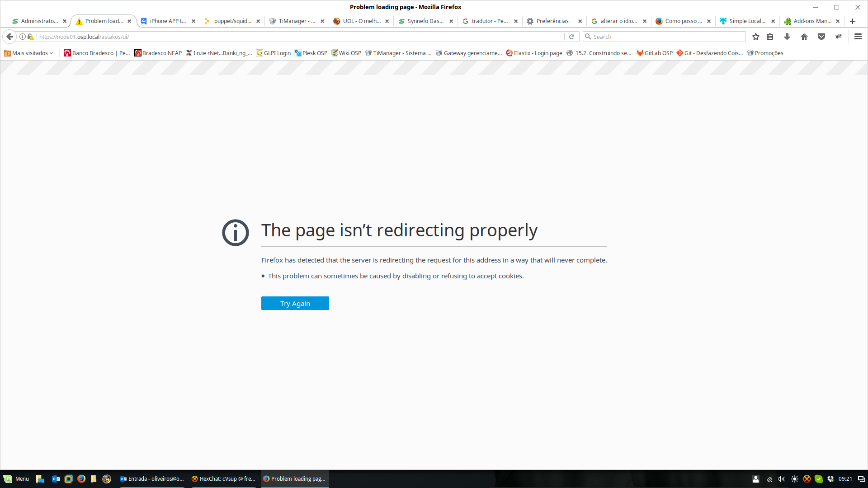Open Internet Banking bookmark

pos(219,53)
